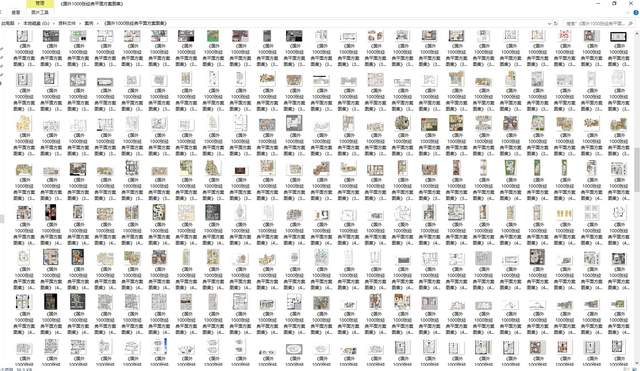Screen dimensions: 640x371
Task: Click the search magnifier icon
Action: 631,24
